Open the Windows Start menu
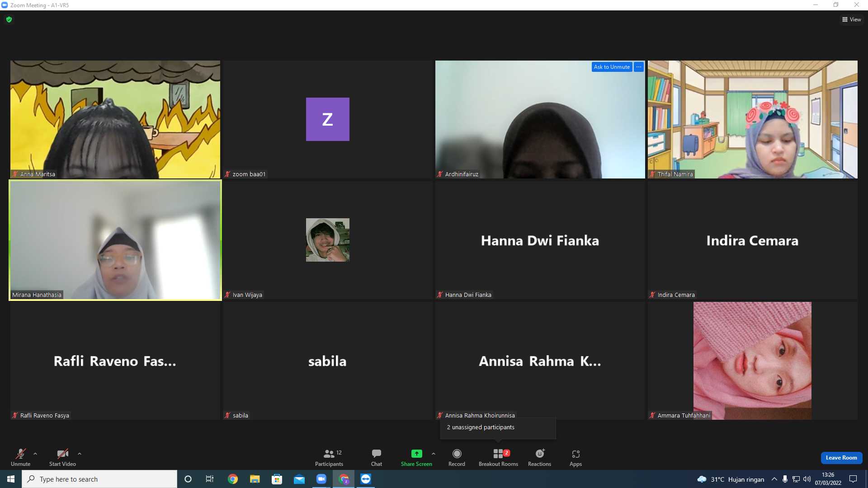The image size is (868, 488). coord(11,479)
